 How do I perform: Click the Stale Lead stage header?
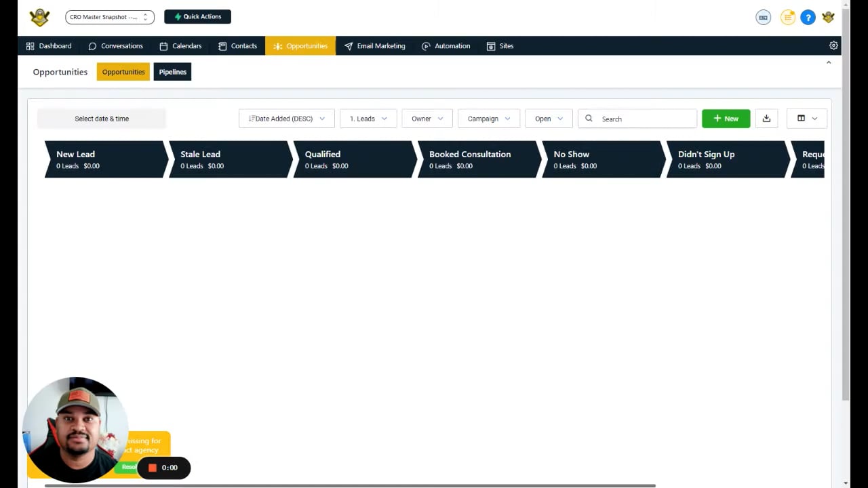[230, 159]
